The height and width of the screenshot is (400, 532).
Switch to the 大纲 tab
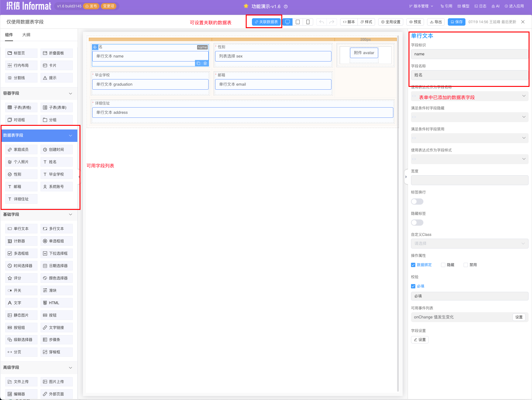[26, 35]
